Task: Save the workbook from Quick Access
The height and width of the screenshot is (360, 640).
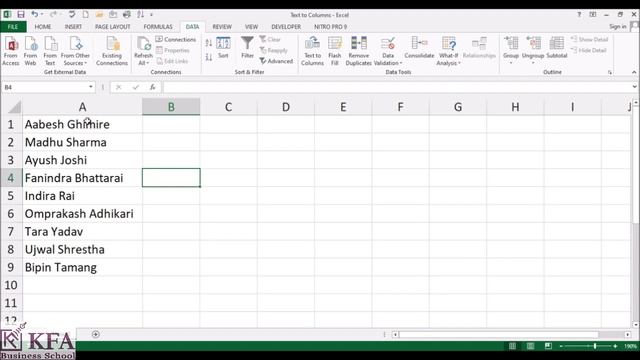Action: click(x=21, y=15)
